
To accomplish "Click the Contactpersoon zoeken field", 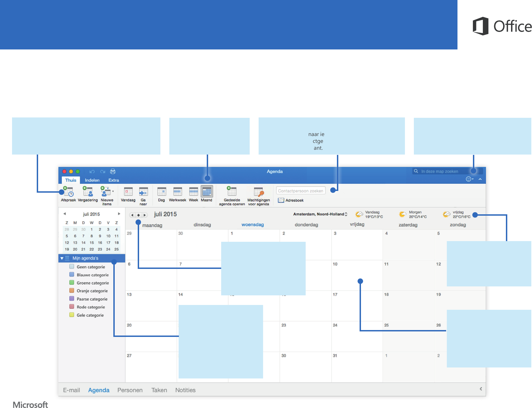I will tap(301, 191).
